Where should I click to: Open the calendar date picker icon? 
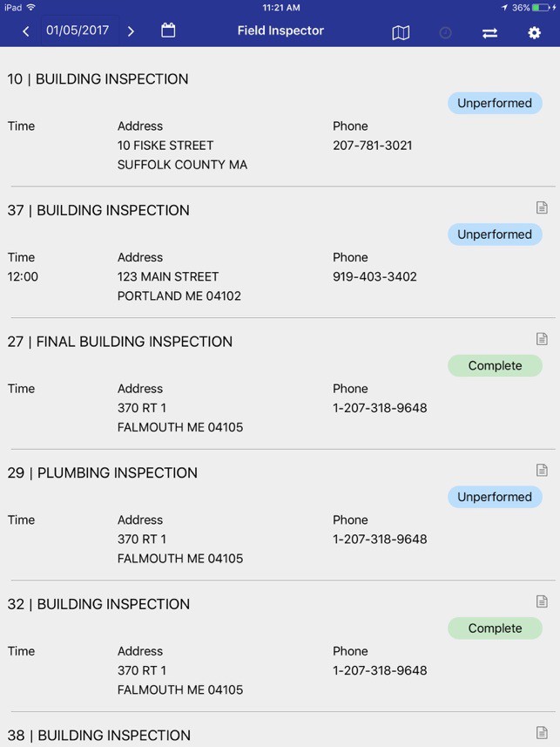168,31
